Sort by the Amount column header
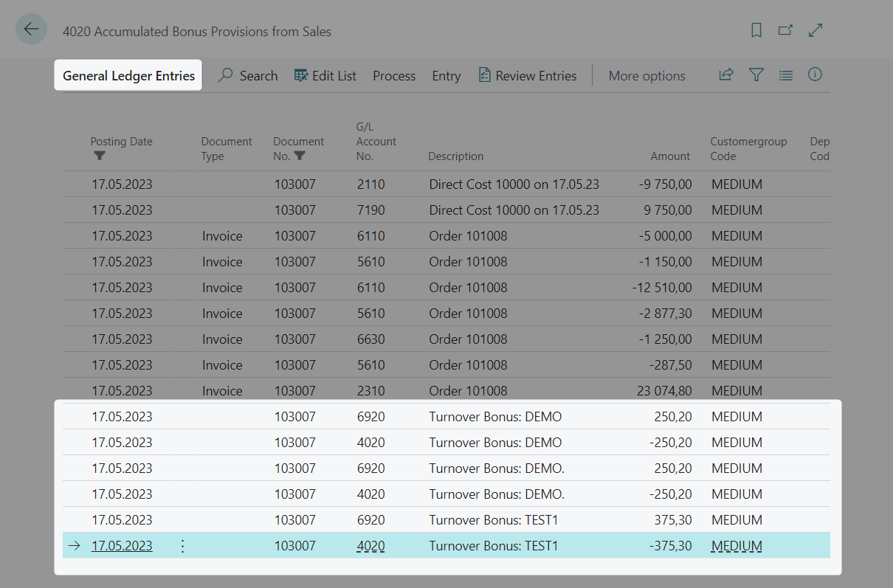This screenshot has height=588, width=893. (670, 156)
